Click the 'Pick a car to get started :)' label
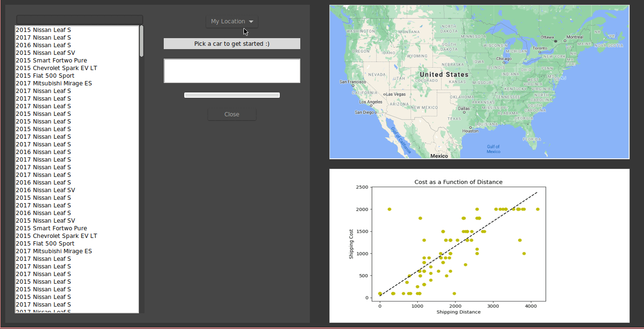This screenshot has width=644, height=329. (x=232, y=44)
